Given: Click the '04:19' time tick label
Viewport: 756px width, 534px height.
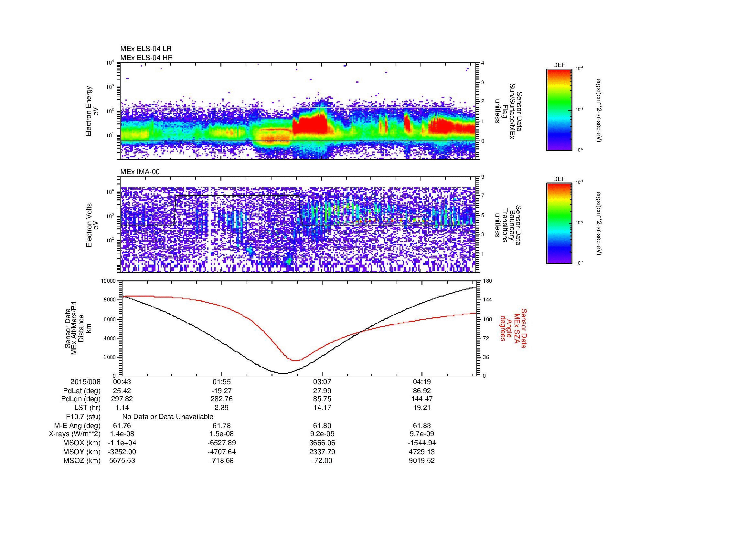Looking at the screenshot, I should (x=422, y=382).
